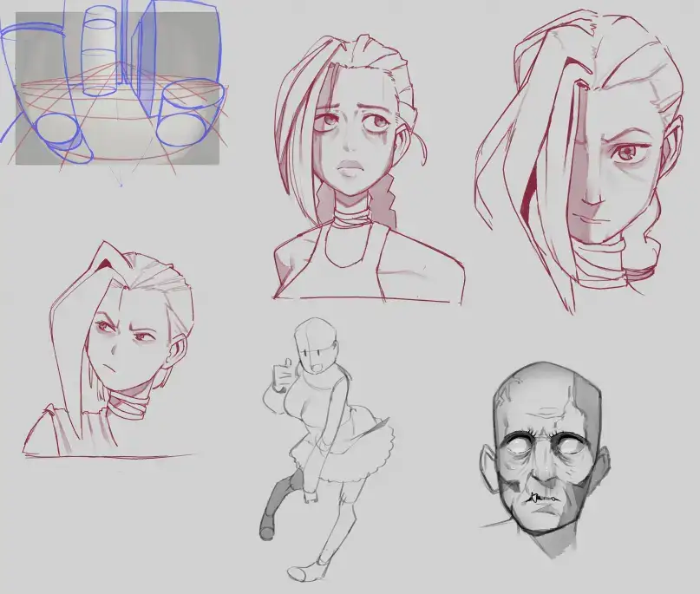
Task: Click the sad girl's lips
Action: pyautogui.click(x=350, y=166)
